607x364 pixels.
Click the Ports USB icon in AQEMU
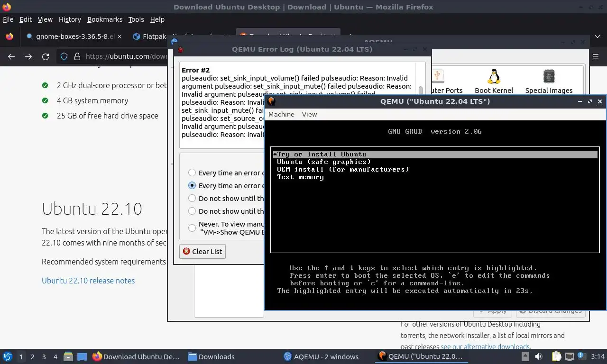click(x=438, y=76)
